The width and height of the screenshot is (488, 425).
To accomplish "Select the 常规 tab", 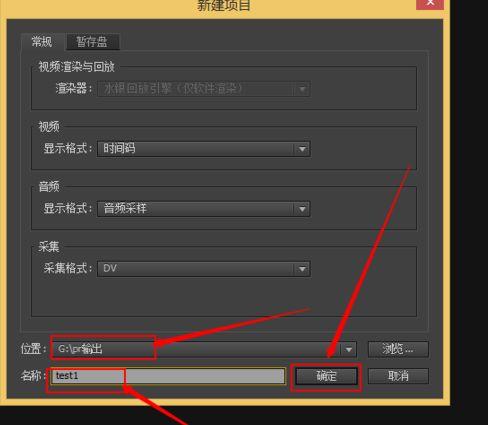I will tap(42, 42).
